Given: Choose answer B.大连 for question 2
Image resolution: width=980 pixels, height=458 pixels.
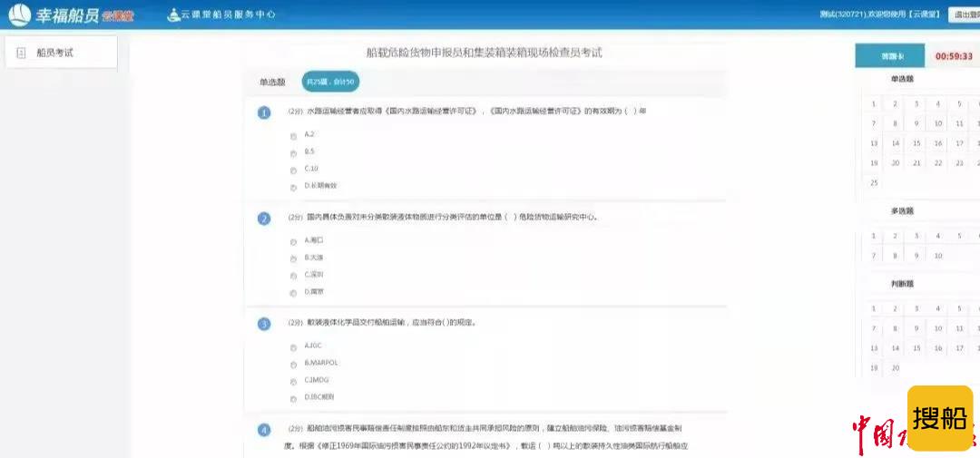Looking at the screenshot, I should 294,258.
